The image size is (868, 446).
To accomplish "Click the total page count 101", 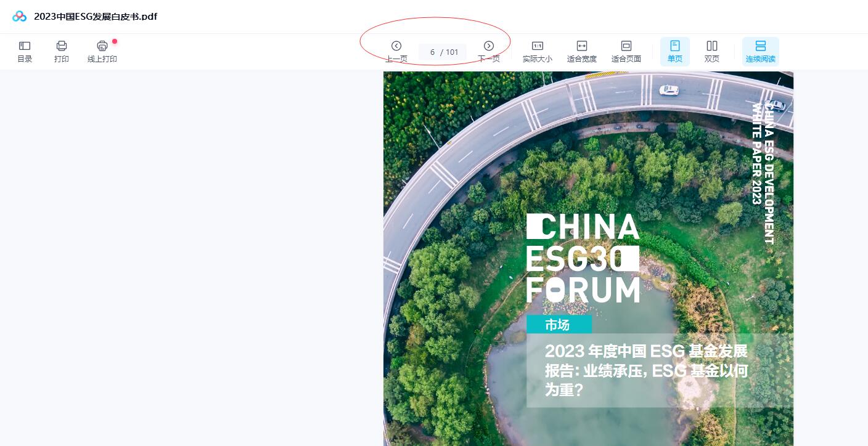I will tap(452, 52).
